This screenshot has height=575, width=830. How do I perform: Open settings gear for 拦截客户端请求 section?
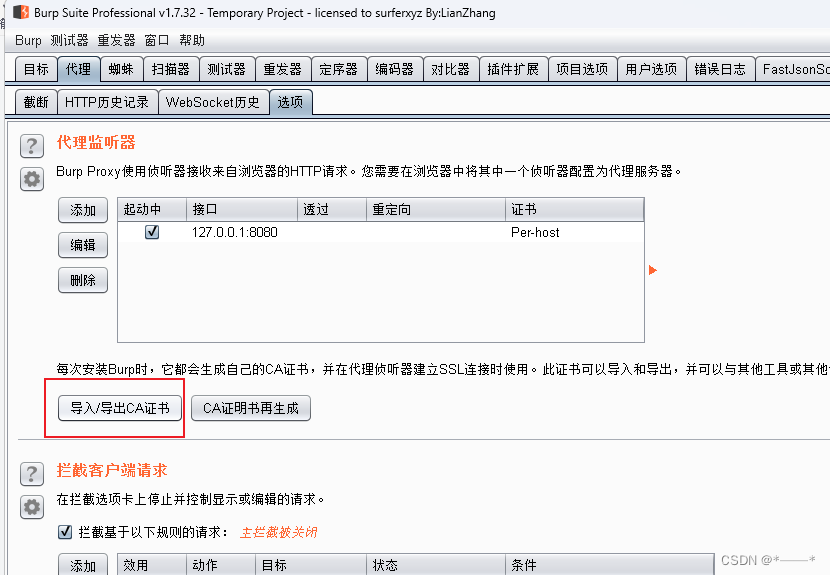coord(32,507)
